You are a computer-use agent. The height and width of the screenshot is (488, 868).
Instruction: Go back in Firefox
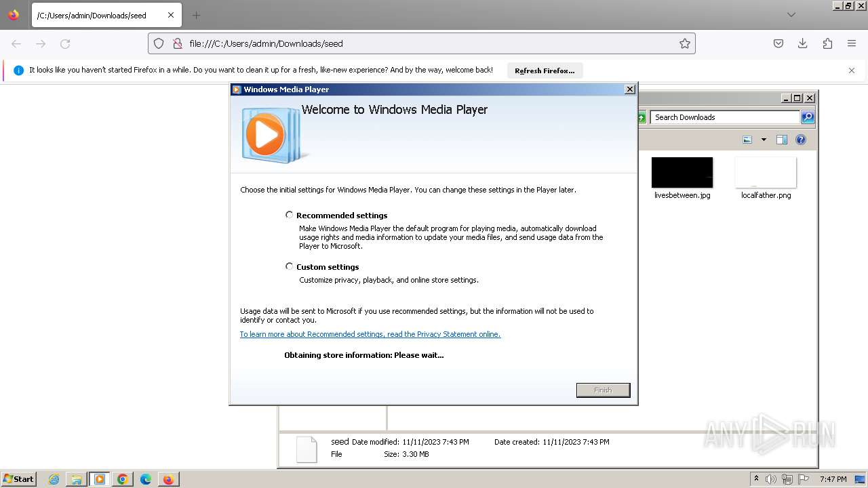point(16,43)
